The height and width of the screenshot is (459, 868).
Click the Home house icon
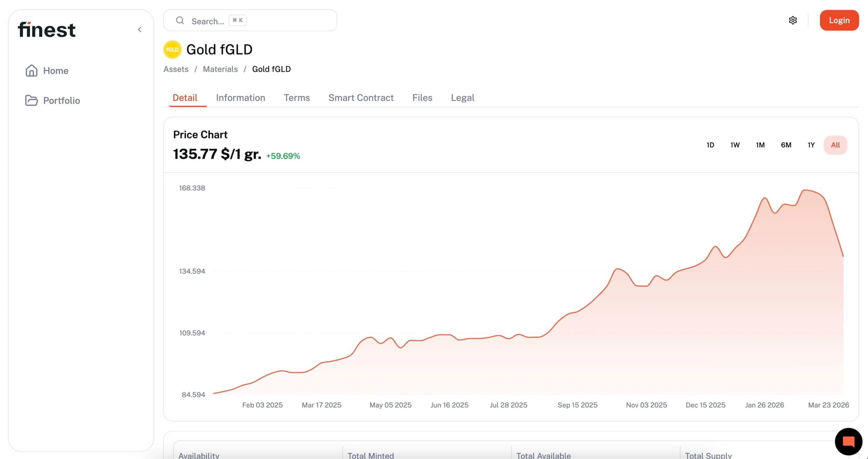(x=32, y=71)
